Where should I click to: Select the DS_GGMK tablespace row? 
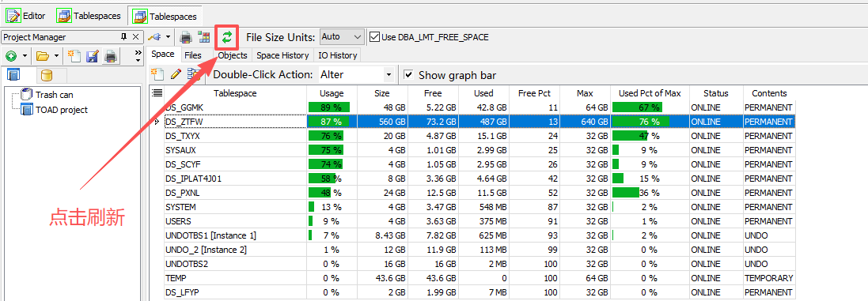[x=480, y=107]
